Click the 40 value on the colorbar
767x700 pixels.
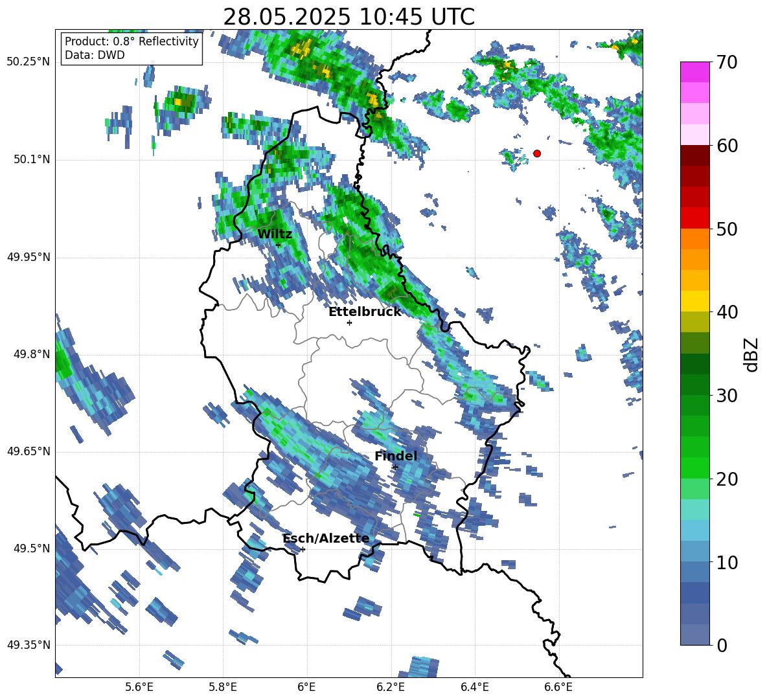click(x=726, y=312)
